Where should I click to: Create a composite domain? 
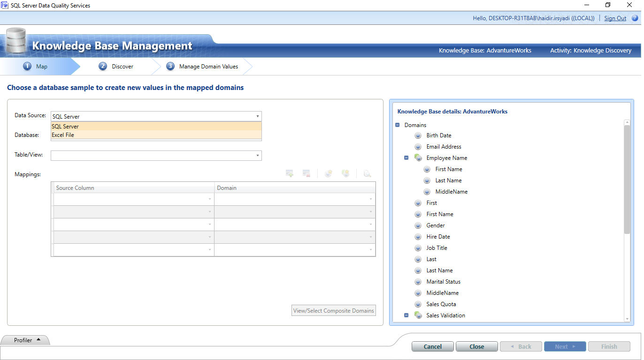345,173
